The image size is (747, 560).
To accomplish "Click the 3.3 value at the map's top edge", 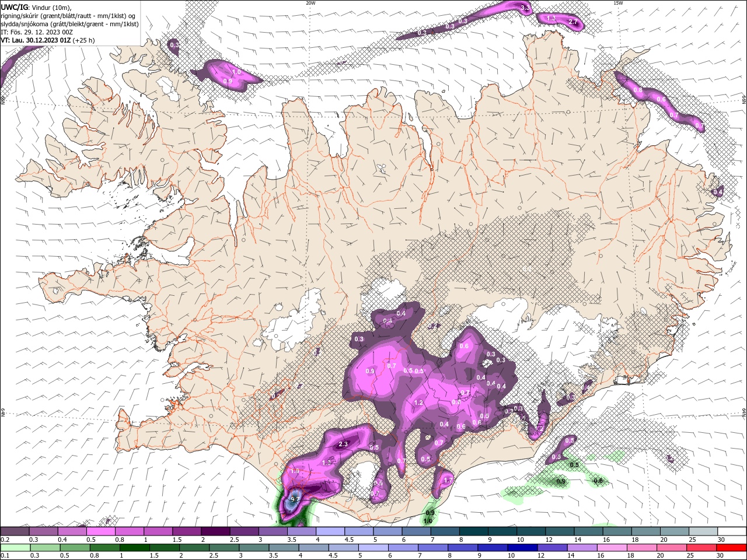I will [x=525, y=8].
